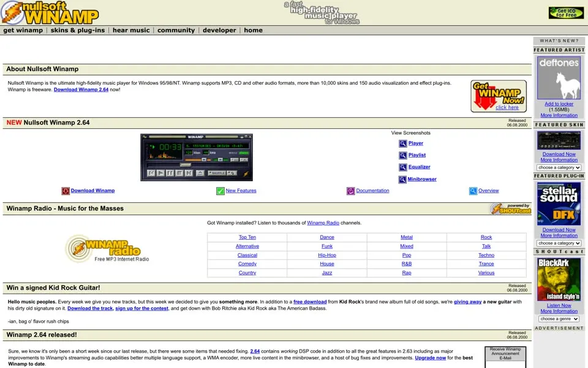Viewport: 588px width, 368px height.
Task: Select the R&B radio channel
Action: tap(407, 264)
